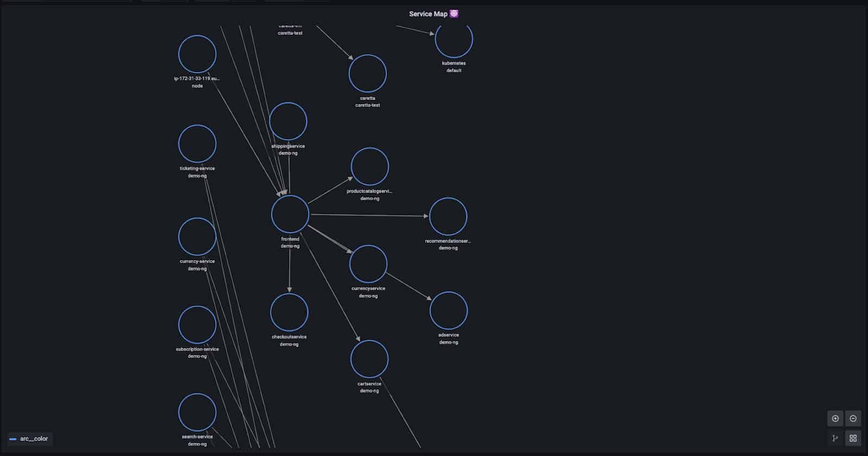Click the 'subscription-service' label text
This screenshot has width=868, height=456.
197,349
